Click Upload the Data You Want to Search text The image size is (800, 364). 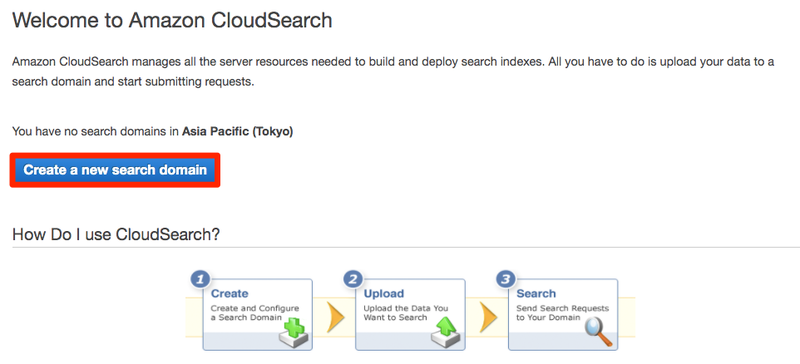click(x=406, y=313)
